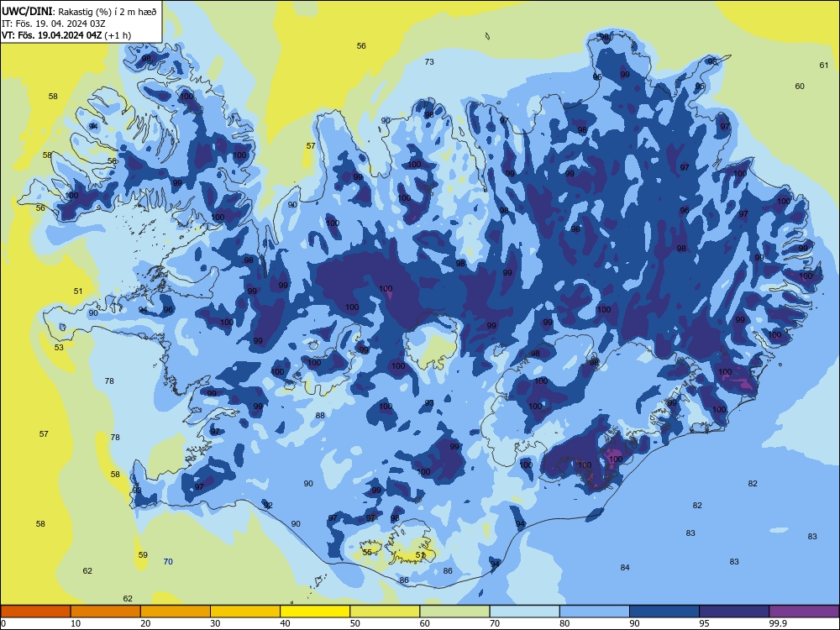Click the purple above-99.9 legend swatch
Screen dimensions: 840x630
click(x=804, y=612)
